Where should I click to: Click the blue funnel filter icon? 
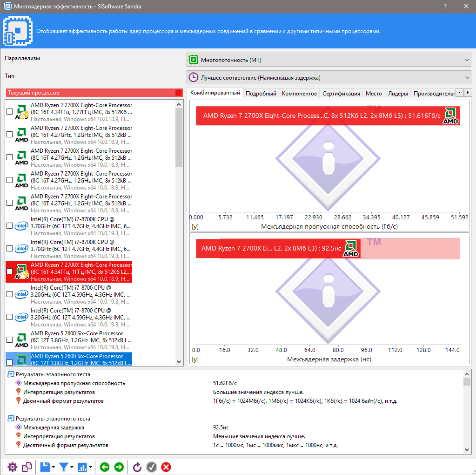point(63,467)
